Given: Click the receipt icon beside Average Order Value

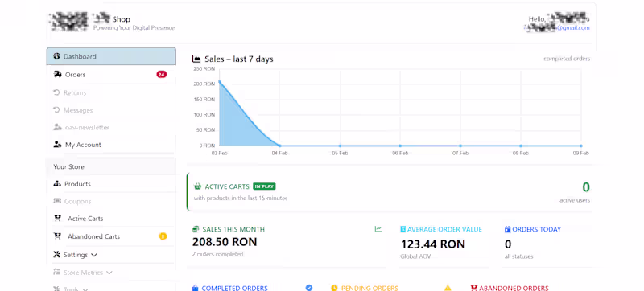Looking at the screenshot, I should coord(403,229).
